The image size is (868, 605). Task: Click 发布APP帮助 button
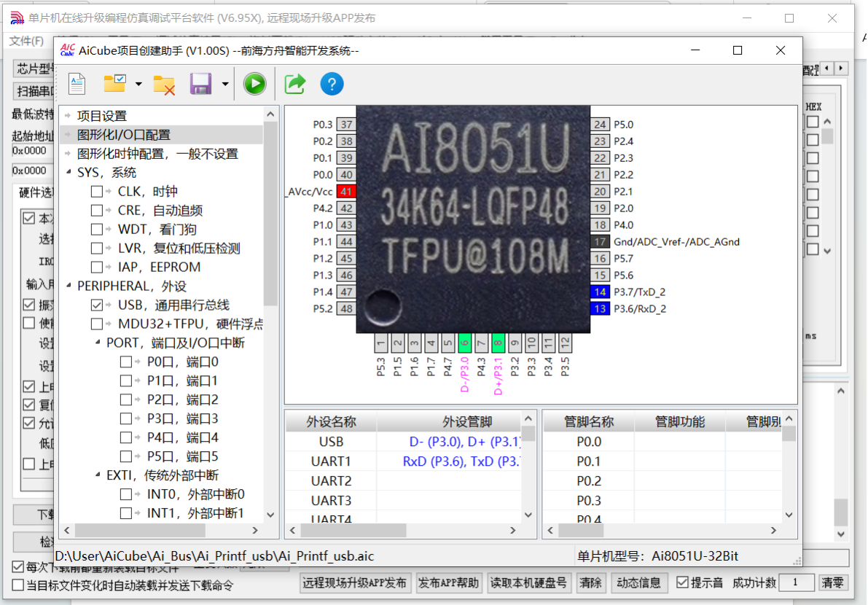(448, 583)
